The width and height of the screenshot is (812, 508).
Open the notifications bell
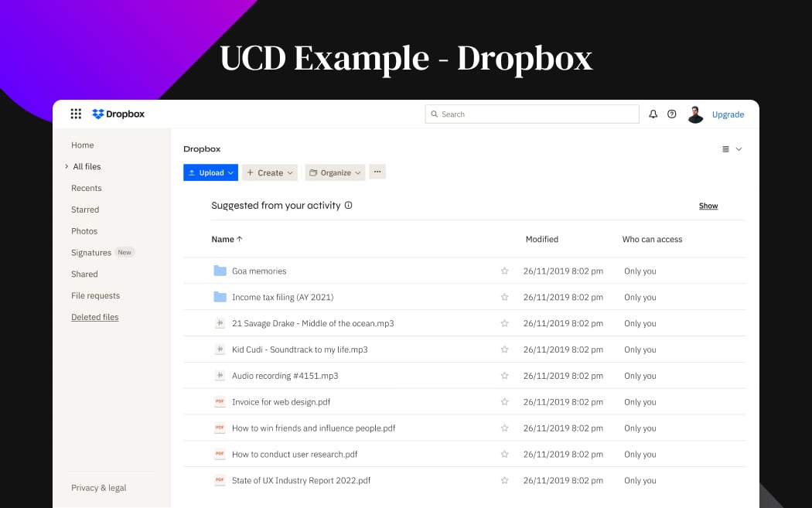[x=653, y=114]
